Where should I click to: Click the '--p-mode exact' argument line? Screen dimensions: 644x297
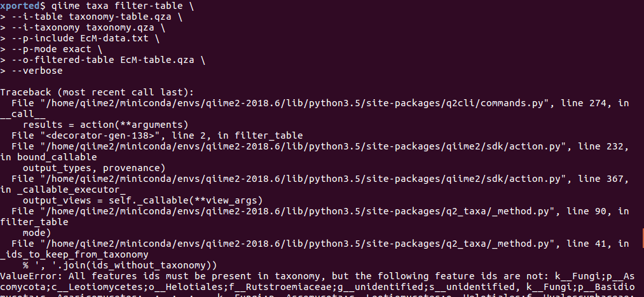(x=56, y=48)
